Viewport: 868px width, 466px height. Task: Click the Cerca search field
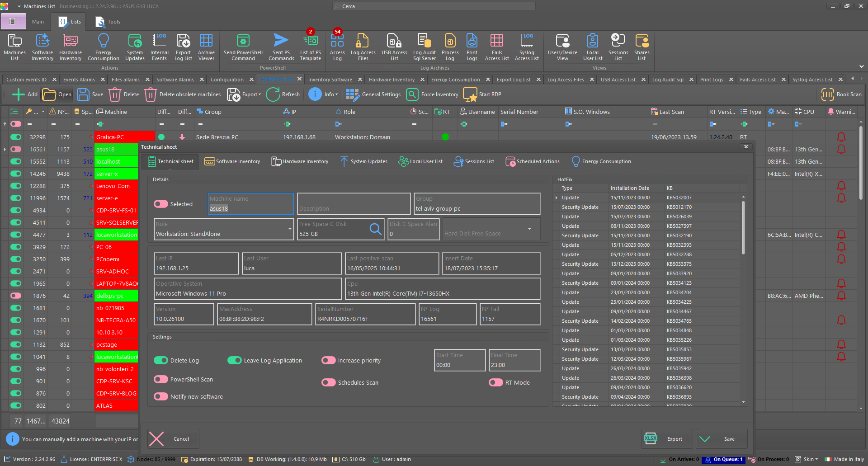coord(433,6)
